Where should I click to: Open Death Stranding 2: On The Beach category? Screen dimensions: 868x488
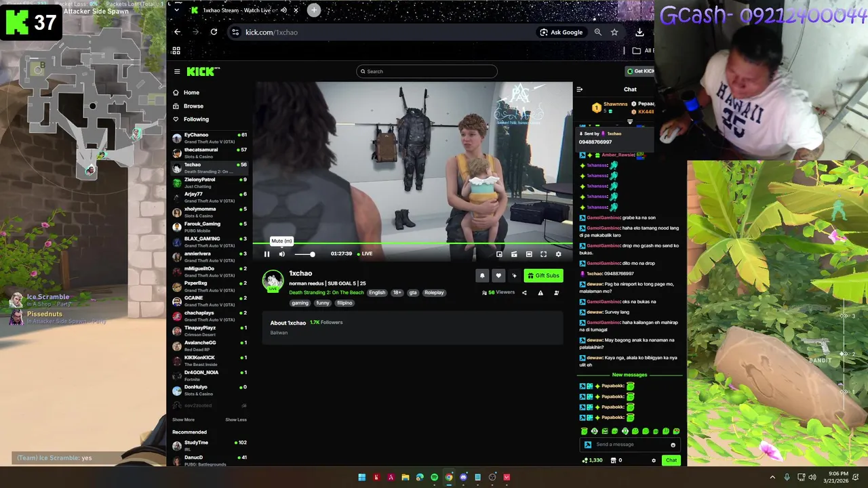[x=326, y=293]
